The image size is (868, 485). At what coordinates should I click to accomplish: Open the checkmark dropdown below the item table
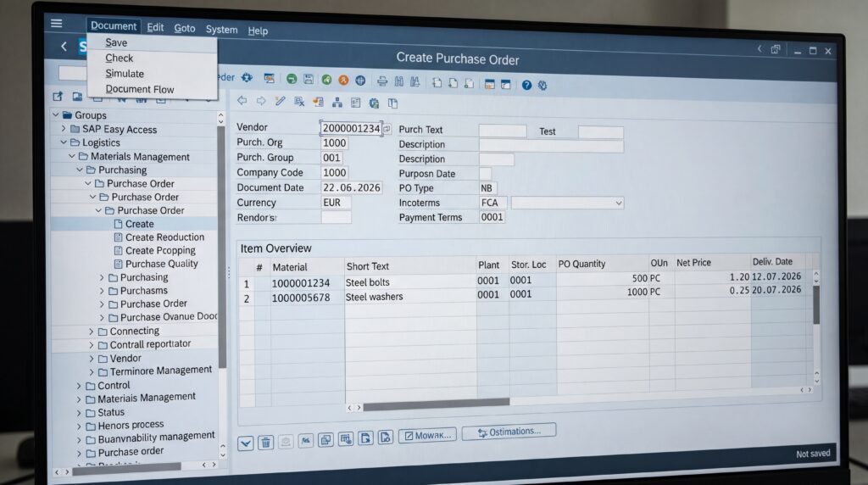tap(246, 443)
